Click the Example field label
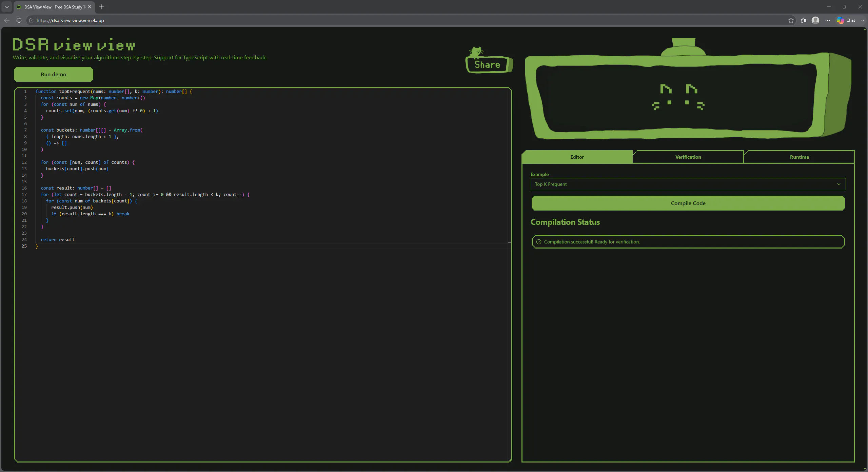The height and width of the screenshot is (472, 868). tap(539, 174)
